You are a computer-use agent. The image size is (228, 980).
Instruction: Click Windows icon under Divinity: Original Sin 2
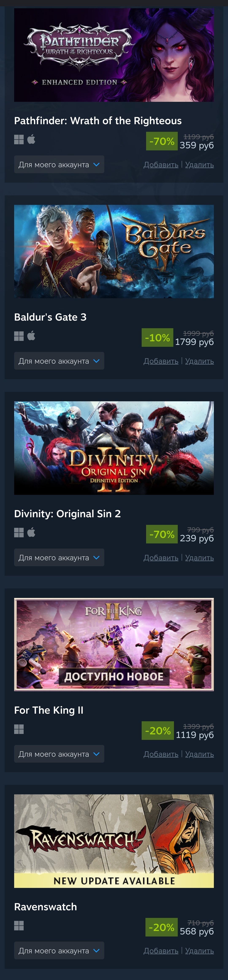click(x=19, y=533)
